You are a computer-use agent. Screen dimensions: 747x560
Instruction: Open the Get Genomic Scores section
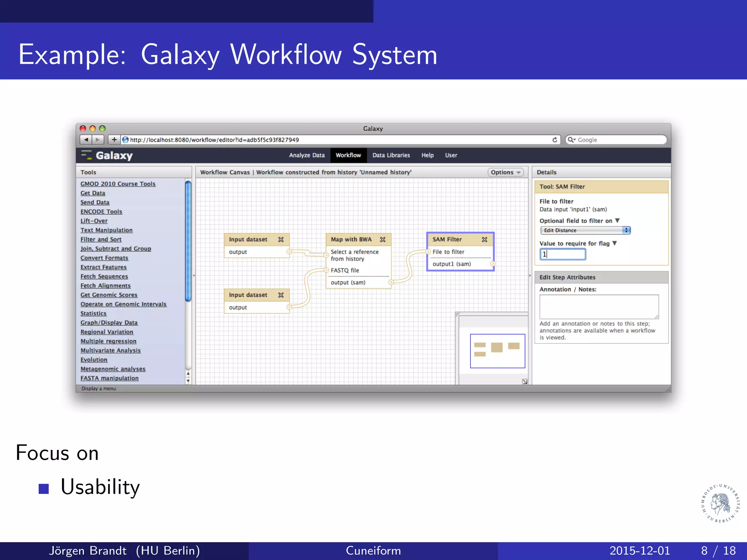[109, 295]
